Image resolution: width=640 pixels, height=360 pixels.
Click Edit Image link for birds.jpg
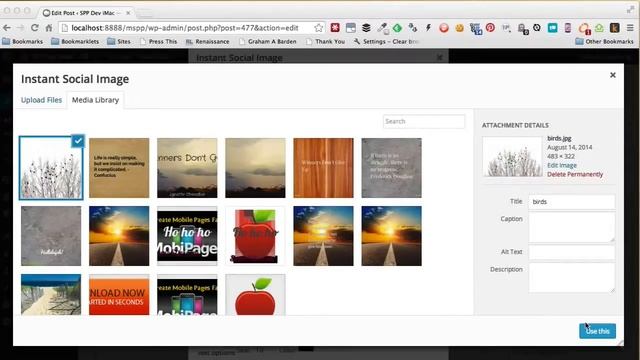pos(562,165)
